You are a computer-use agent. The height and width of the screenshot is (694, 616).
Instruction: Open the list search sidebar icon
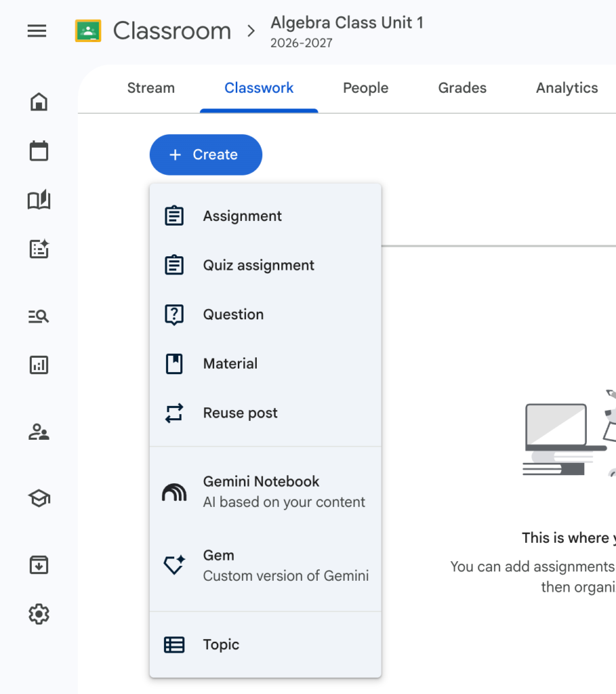pyautogui.click(x=39, y=316)
